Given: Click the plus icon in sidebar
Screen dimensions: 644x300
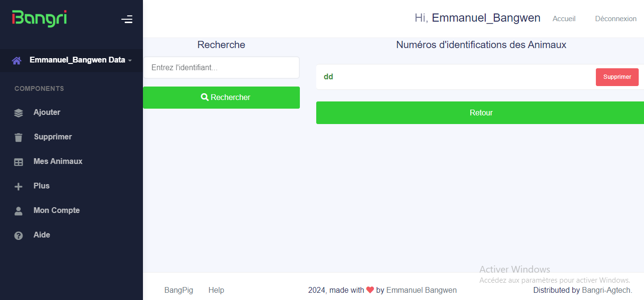Looking at the screenshot, I should pyautogui.click(x=18, y=187).
